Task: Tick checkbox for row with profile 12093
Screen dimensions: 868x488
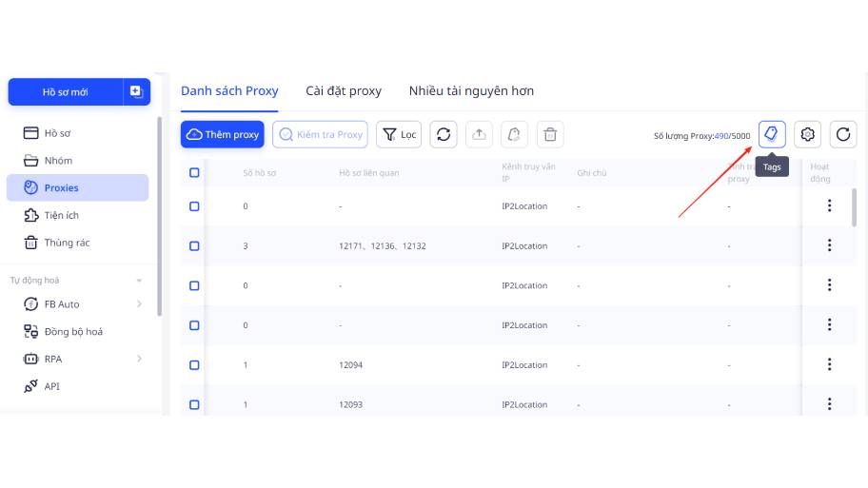Action: point(194,405)
